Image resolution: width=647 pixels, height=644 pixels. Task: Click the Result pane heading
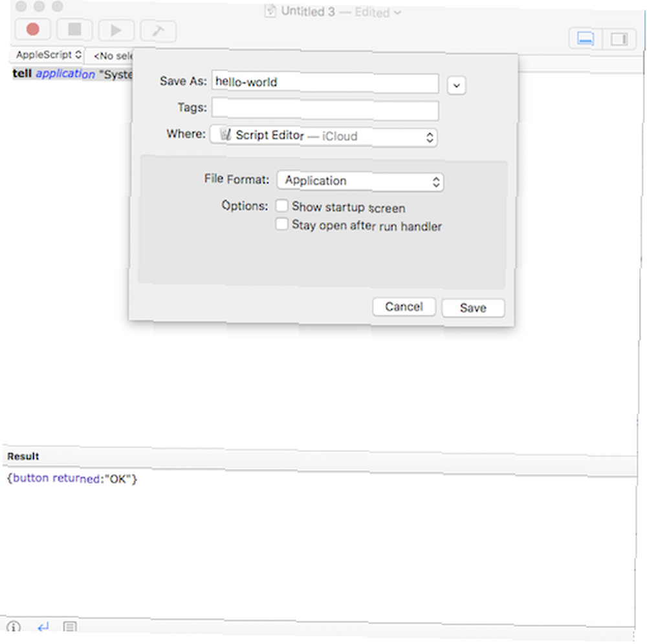(23, 456)
